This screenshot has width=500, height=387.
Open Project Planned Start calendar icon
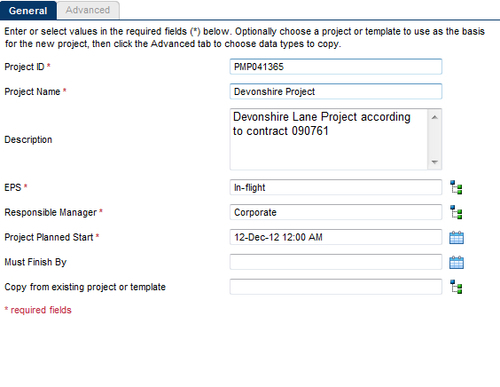pos(456,237)
